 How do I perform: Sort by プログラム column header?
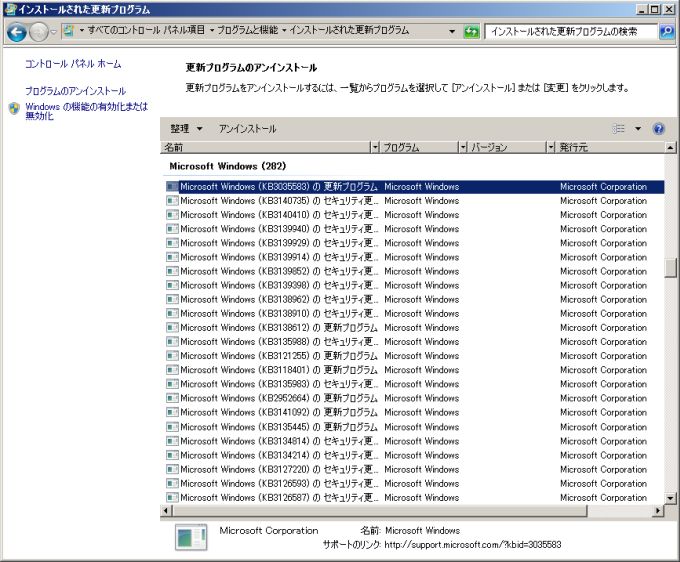(x=420, y=147)
